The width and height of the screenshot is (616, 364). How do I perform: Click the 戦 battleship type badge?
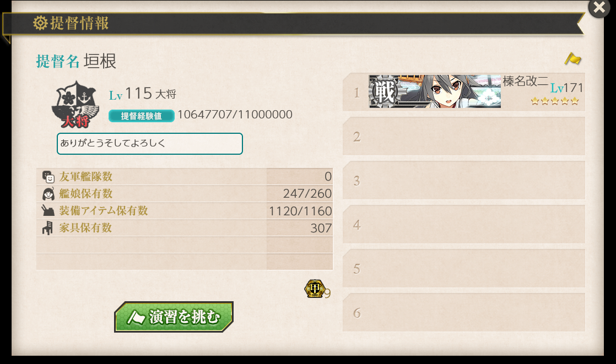pyautogui.click(x=384, y=91)
